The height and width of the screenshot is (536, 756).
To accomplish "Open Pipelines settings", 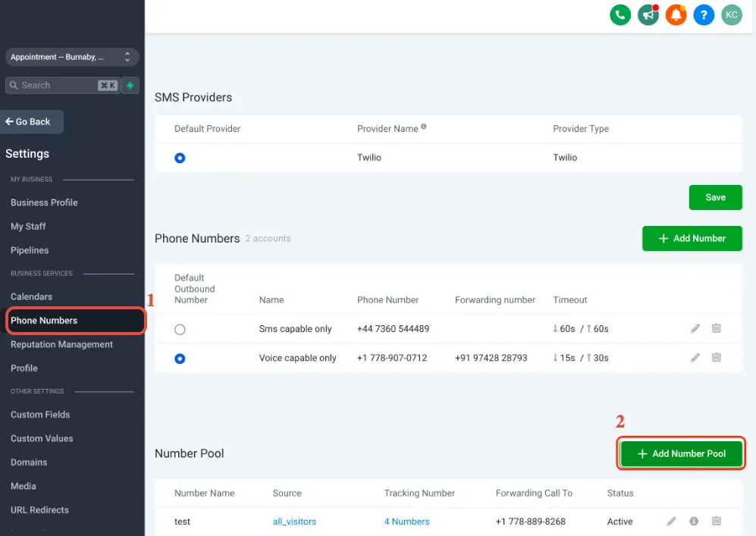I will (x=30, y=250).
